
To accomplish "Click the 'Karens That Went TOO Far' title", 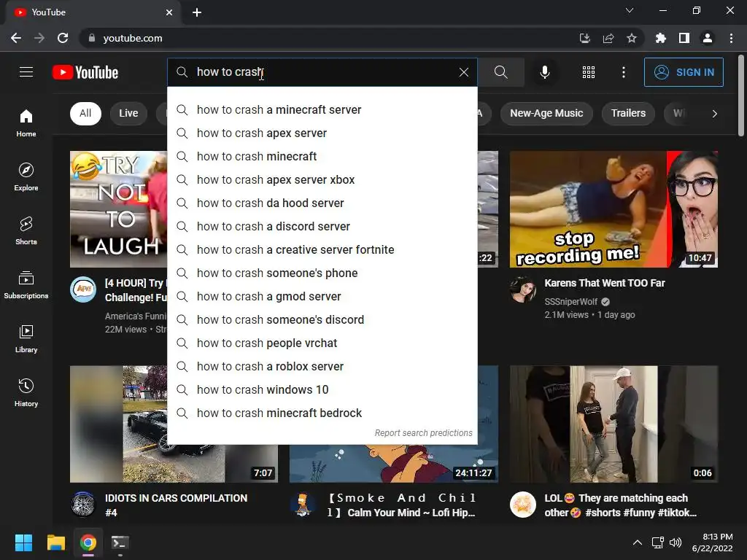I will [x=605, y=283].
